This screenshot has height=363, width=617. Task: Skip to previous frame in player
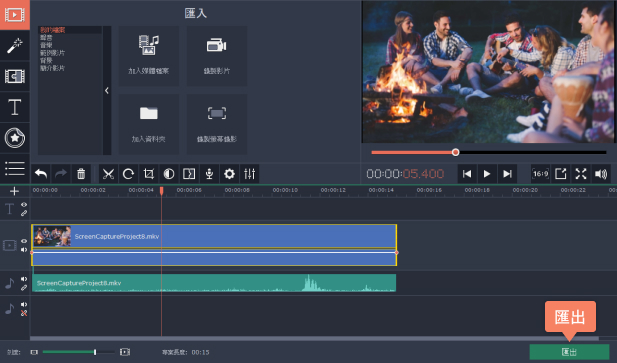point(467,174)
